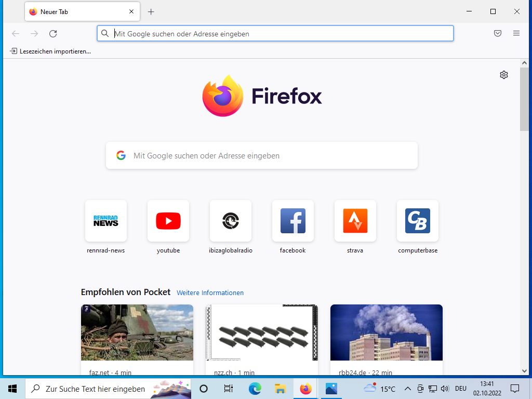
Task: Click Lesezeichen importieren bookmark link
Action: [x=50, y=51]
